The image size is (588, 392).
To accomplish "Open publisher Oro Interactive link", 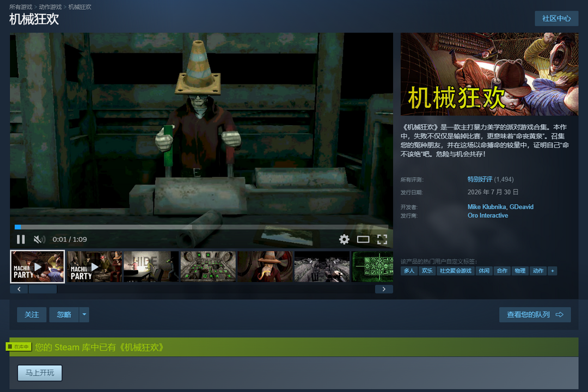I will pyautogui.click(x=488, y=215).
